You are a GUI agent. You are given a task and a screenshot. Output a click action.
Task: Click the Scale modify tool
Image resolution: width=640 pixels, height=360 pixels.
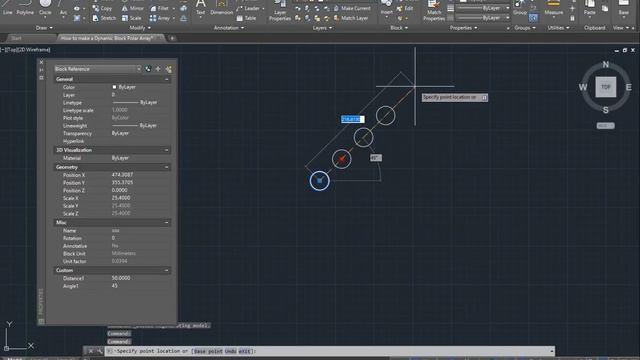pos(131,18)
